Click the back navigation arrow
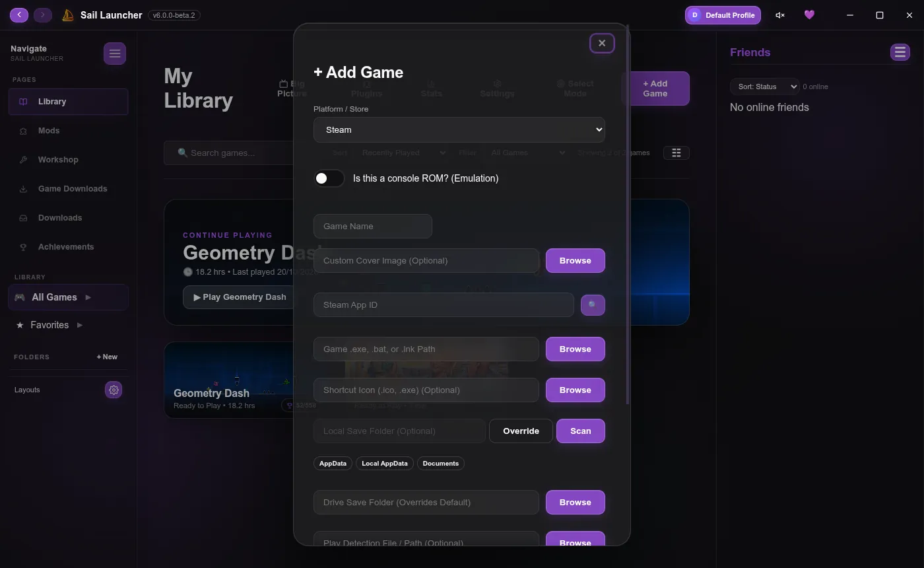 pos(19,15)
